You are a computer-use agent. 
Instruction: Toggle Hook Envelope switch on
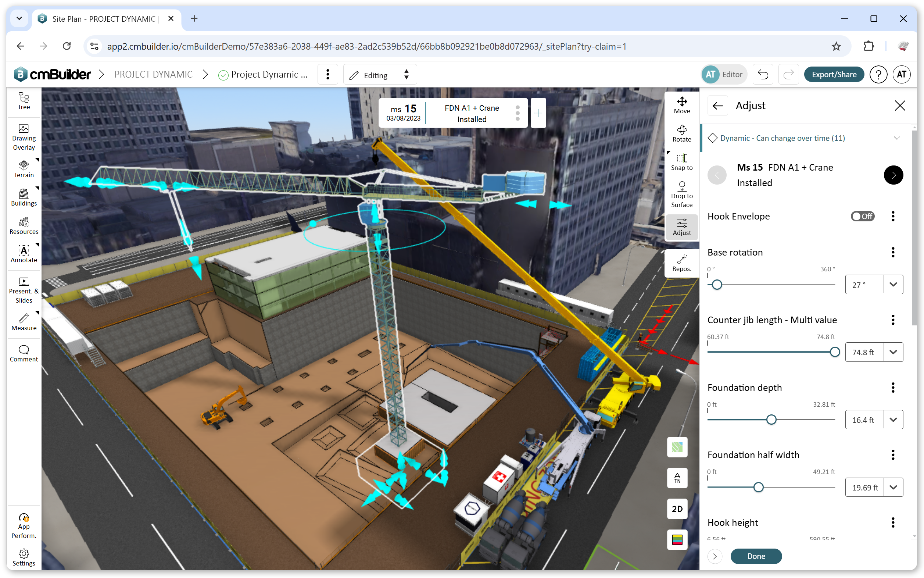click(862, 216)
